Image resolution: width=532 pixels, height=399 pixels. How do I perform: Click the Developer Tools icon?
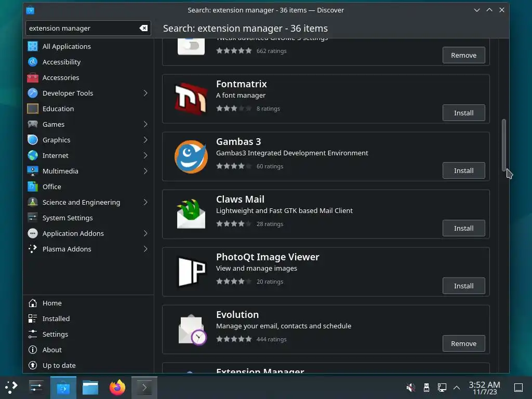[x=33, y=93]
